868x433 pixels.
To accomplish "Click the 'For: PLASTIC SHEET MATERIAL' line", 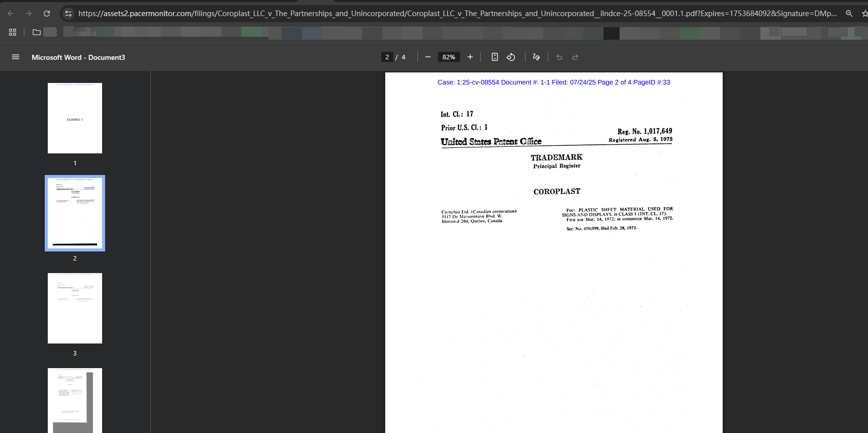I will (x=620, y=209).
